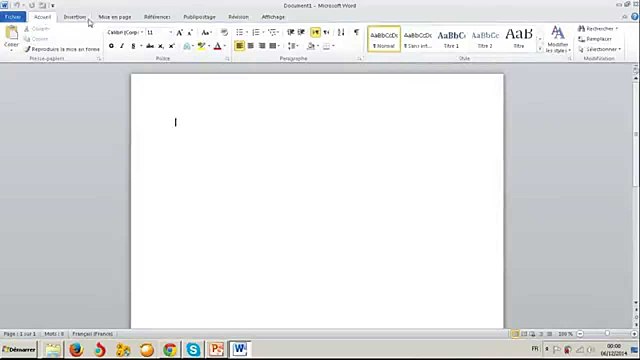This screenshot has height=360, width=640.
Task: Open the Insertion tab
Action: click(x=75, y=17)
